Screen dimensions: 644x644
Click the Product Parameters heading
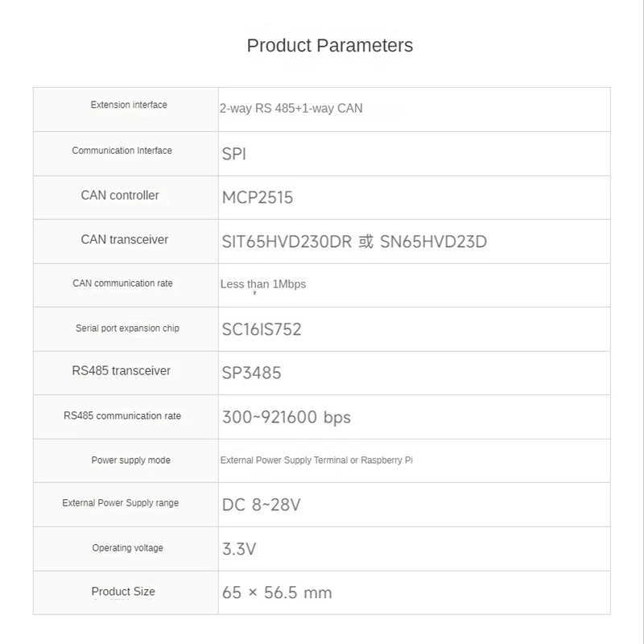coord(329,45)
